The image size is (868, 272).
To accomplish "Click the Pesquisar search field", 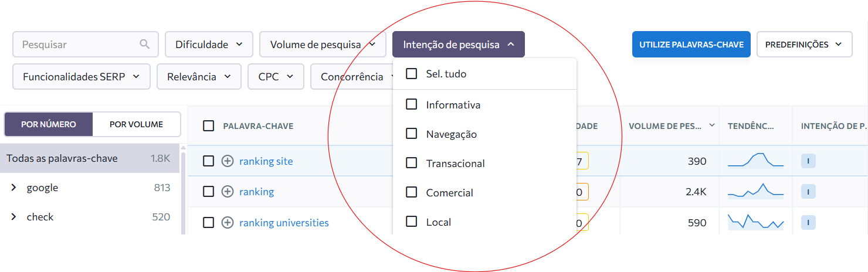I will tap(76, 45).
